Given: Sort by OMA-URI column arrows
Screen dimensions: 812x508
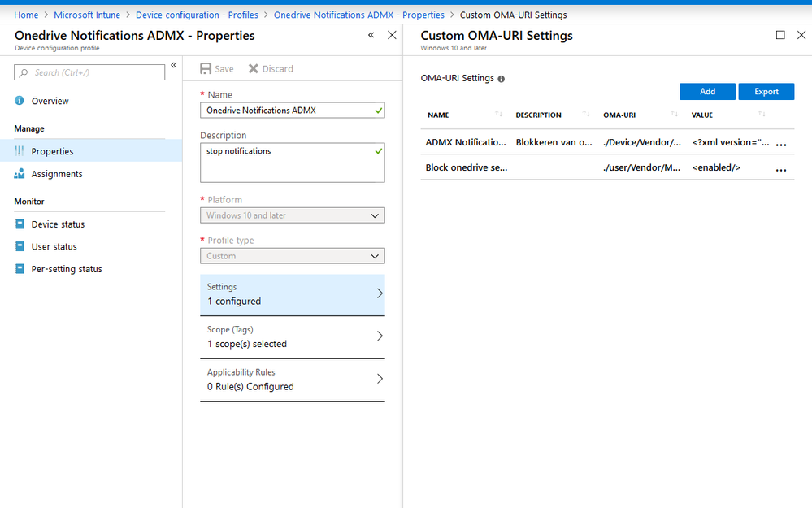Looking at the screenshot, I should coord(675,114).
